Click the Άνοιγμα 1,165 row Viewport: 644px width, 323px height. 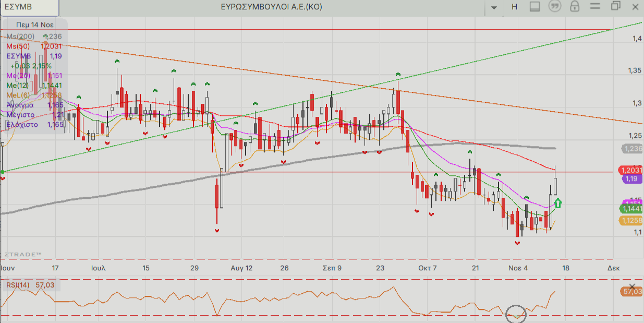tap(34, 105)
